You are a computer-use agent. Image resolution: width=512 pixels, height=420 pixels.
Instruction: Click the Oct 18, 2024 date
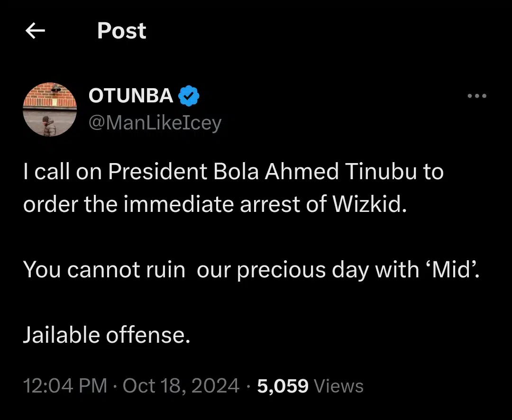pos(181,386)
